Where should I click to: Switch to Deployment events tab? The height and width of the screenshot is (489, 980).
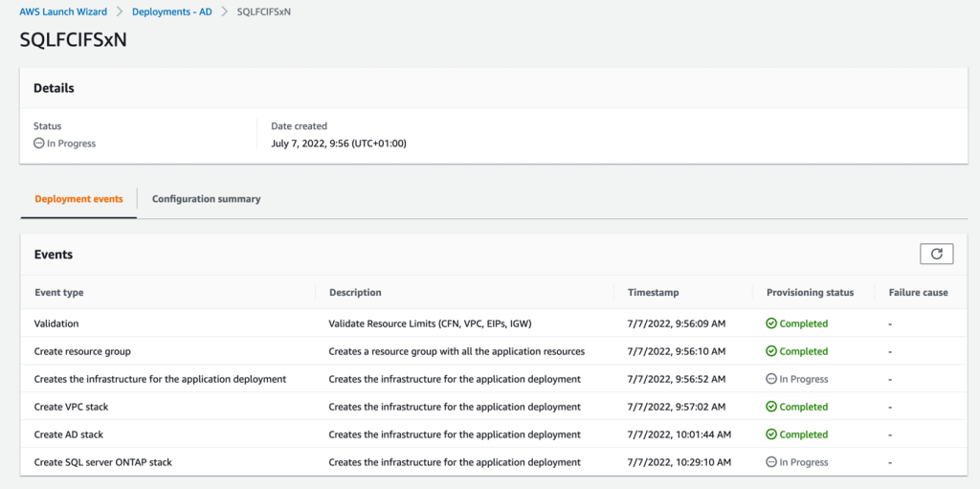tap(78, 199)
